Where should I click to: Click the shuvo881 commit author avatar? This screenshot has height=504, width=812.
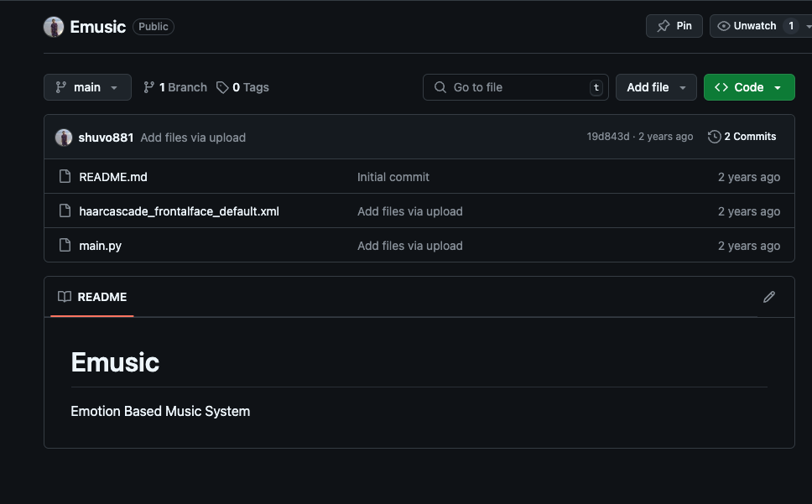click(64, 138)
